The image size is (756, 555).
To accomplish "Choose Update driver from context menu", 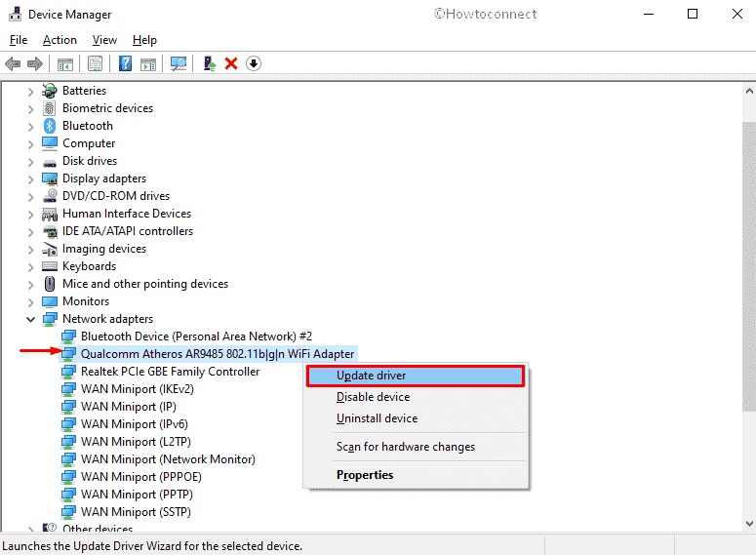I will (372, 376).
